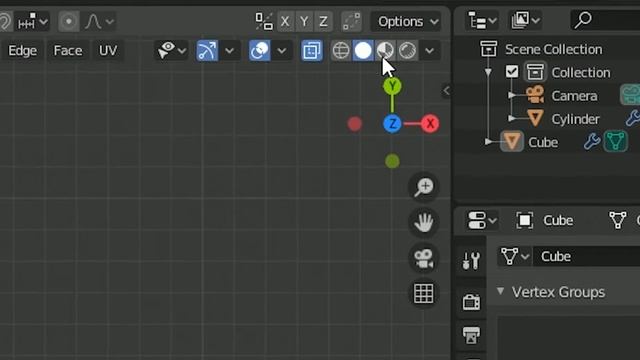Click the vertex groups list box
640x360 pixels.
569,338
